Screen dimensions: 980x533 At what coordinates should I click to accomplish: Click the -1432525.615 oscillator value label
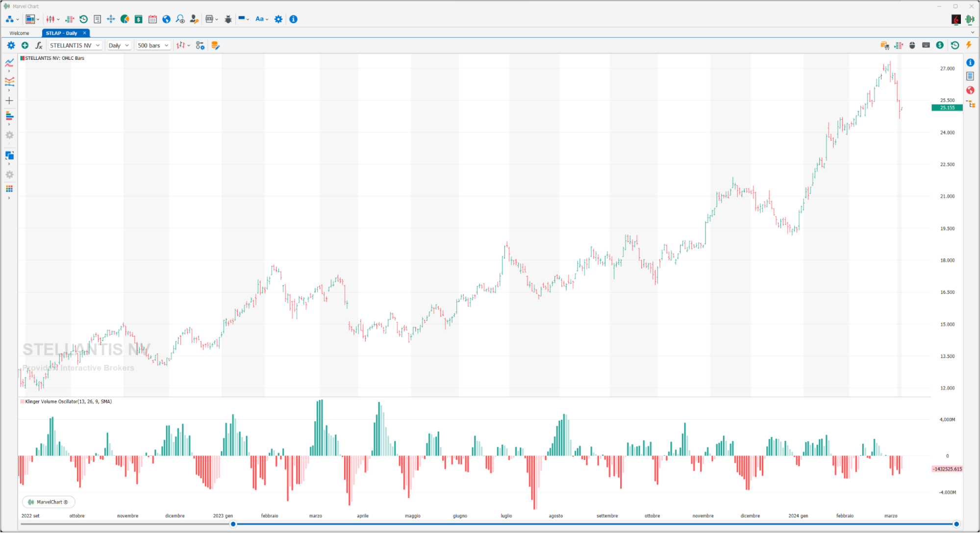point(947,469)
